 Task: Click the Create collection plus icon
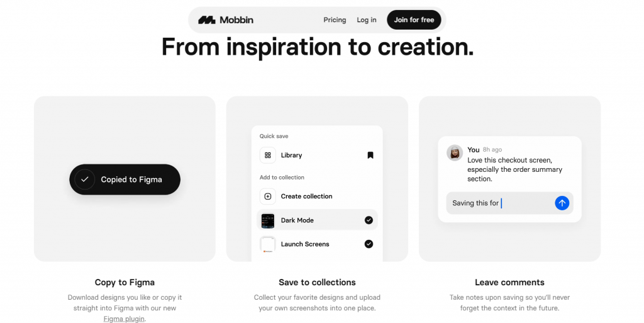point(268,196)
